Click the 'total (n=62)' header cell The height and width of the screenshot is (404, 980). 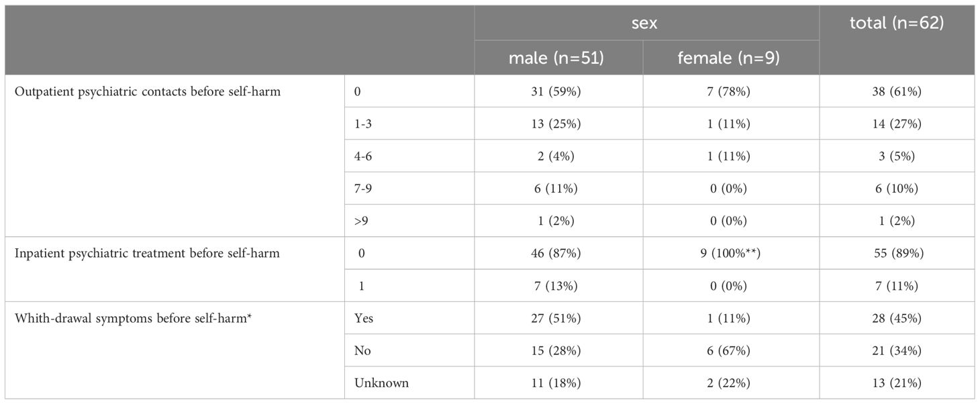pos(897,40)
